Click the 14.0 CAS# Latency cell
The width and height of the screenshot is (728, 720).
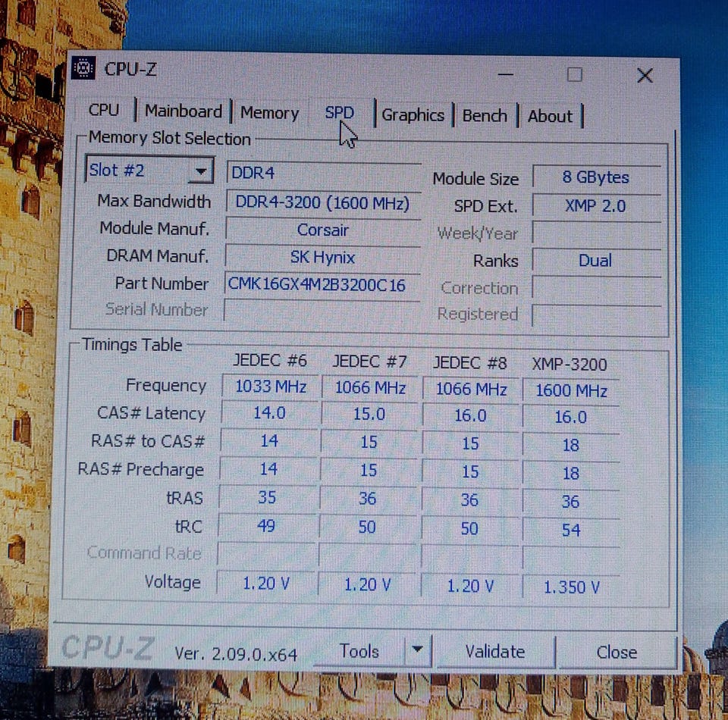[269, 413]
